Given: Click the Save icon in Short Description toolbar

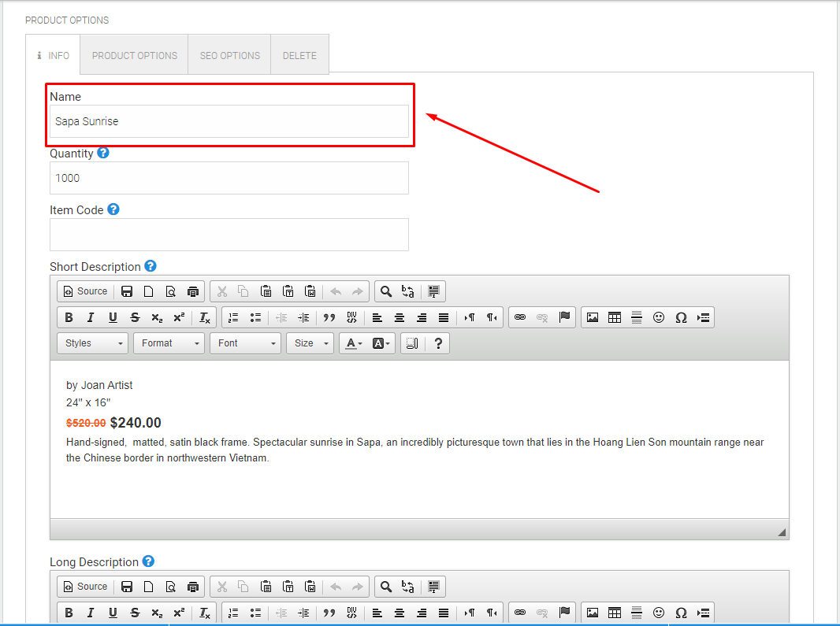Looking at the screenshot, I should coord(127,291).
